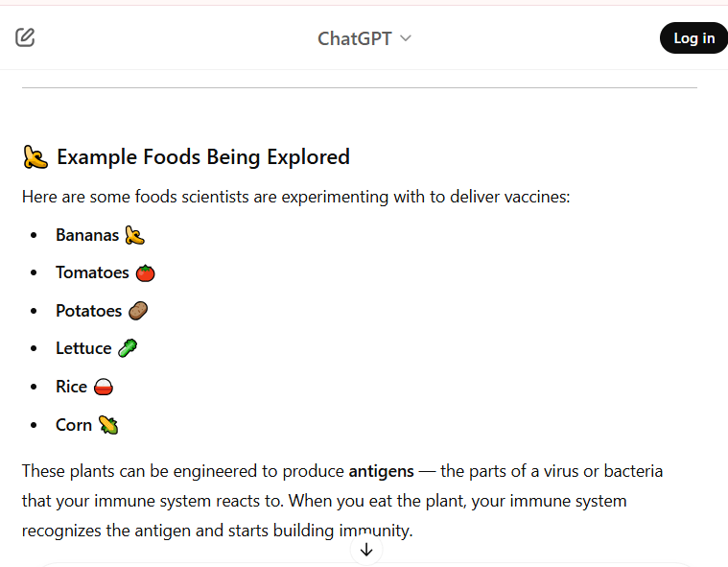Image resolution: width=728 pixels, height=567 pixels.
Task: Click the Potatoes list item text
Action: coord(88,311)
